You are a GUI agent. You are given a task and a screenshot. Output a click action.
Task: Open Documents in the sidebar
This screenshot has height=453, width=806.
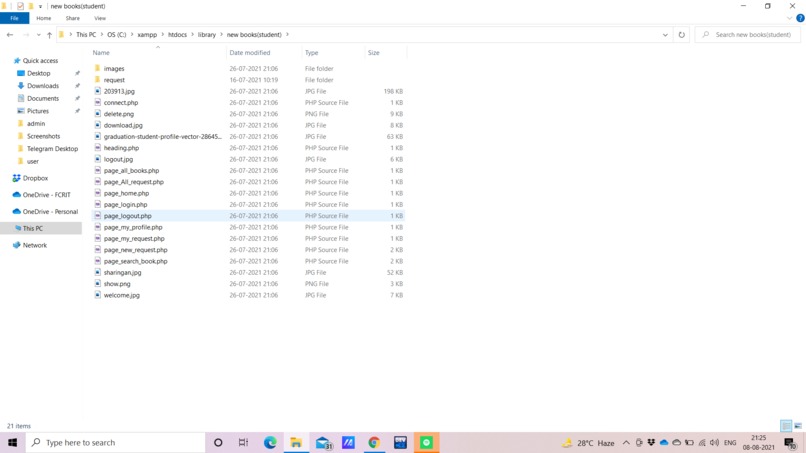(x=43, y=98)
